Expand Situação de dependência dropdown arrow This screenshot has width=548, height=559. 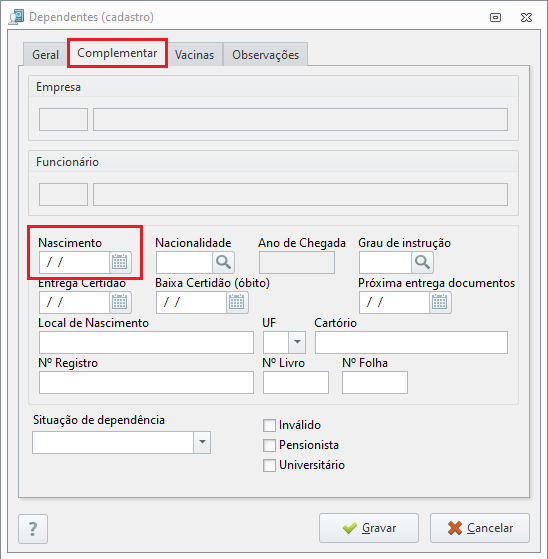pyautogui.click(x=202, y=442)
